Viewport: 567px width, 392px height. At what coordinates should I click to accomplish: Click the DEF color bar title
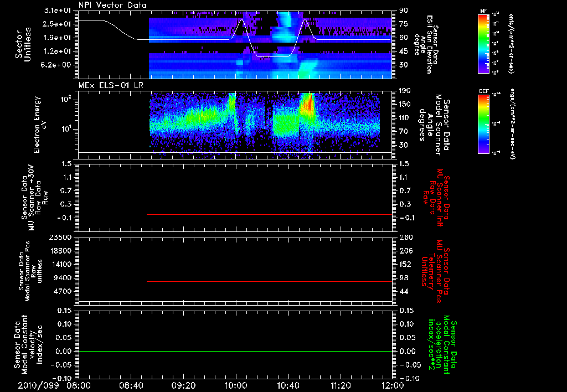(x=483, y=91)
